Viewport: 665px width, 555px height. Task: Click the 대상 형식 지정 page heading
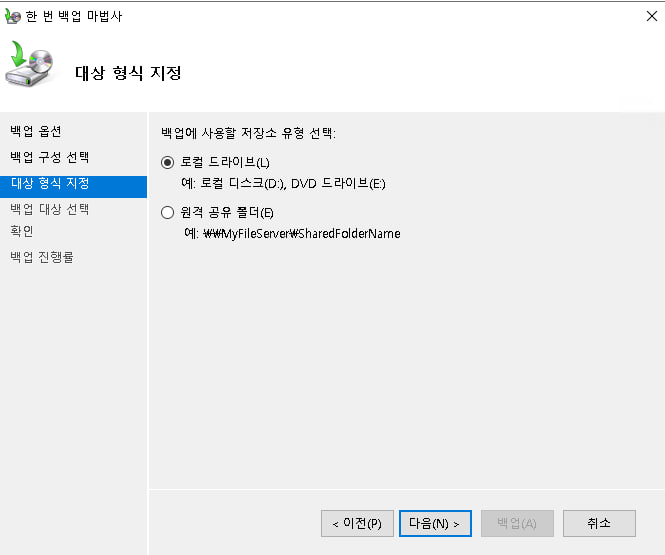pyautogui.click(x=129, y=73)
